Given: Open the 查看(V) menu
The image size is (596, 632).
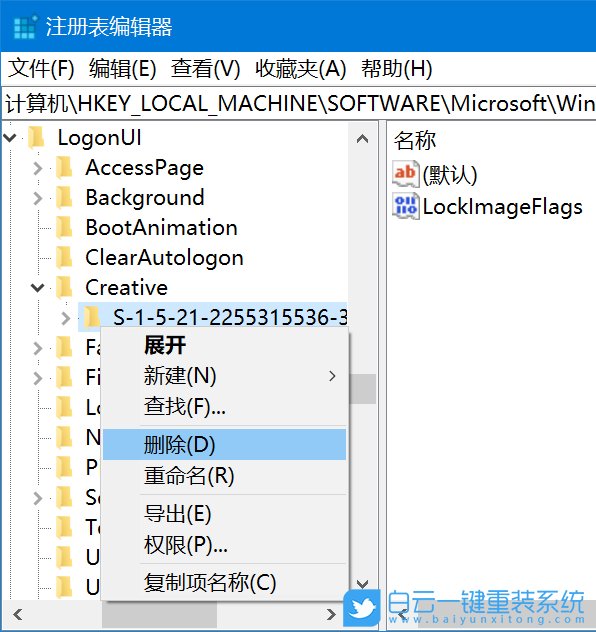Looking at the screenshot, I should tap(206, 69).
